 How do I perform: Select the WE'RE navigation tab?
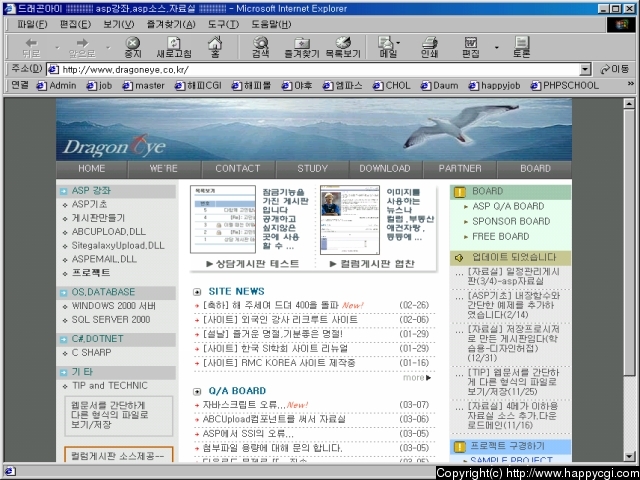pos(164,169)
